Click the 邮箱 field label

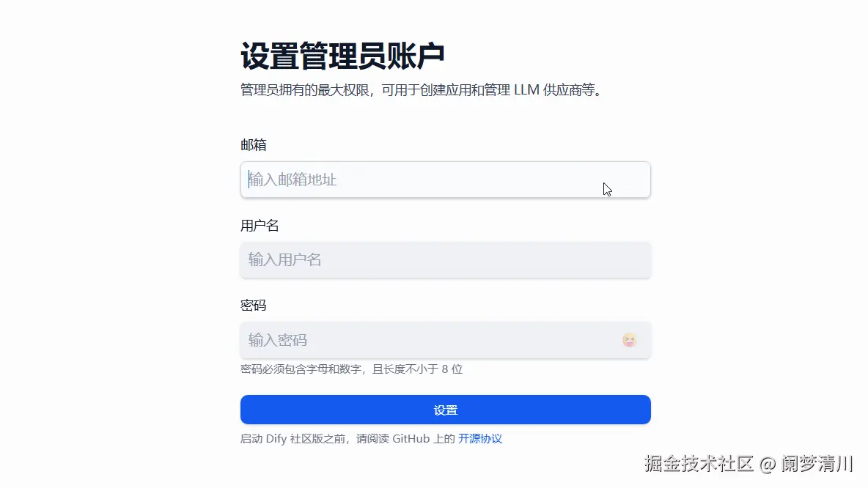click(x=254, y=145)
